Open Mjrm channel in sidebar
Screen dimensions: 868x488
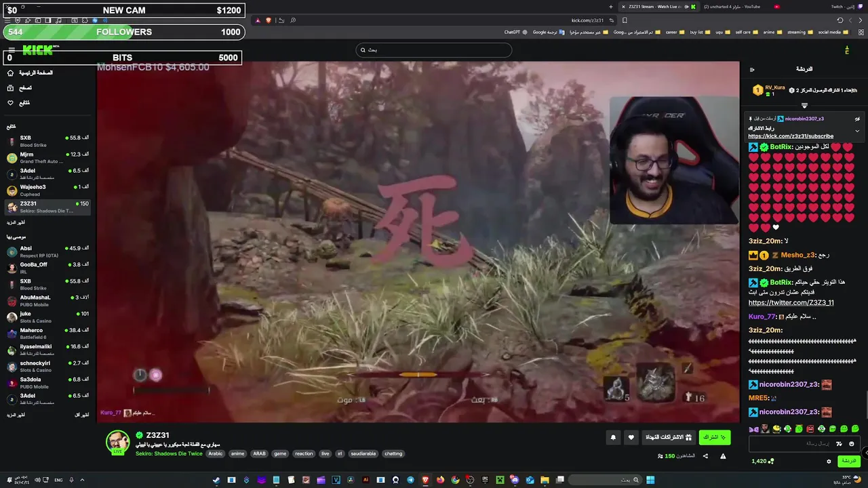point(47,157)
